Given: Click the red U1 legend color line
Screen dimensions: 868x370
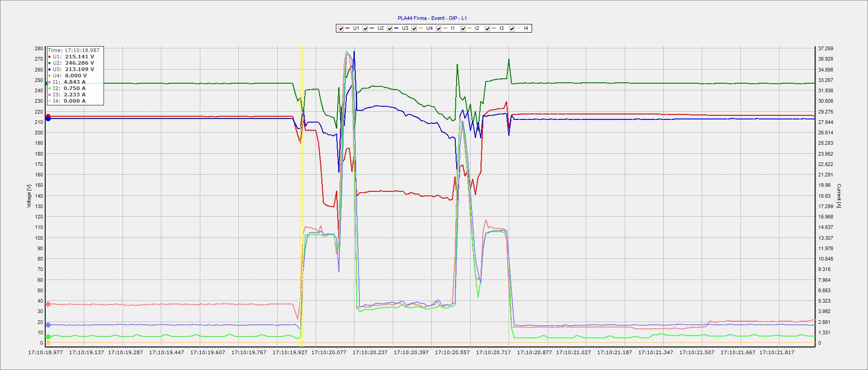Looking at the screenshot, I should click(348, 28).
